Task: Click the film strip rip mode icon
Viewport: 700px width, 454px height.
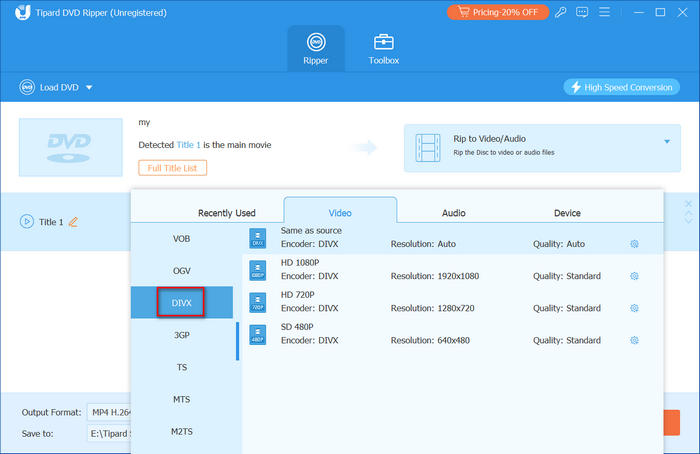Action: tap(428, 148)
